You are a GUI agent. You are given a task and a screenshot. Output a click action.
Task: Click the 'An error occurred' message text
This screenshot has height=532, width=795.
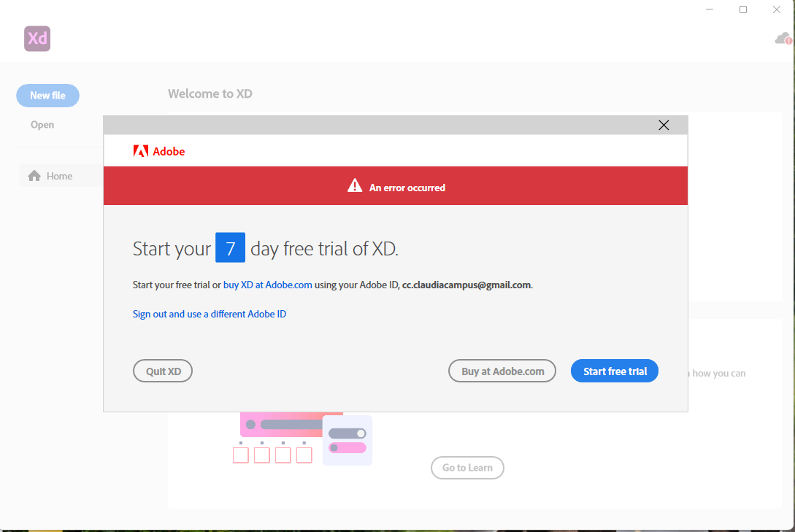[x=407, y=188]
